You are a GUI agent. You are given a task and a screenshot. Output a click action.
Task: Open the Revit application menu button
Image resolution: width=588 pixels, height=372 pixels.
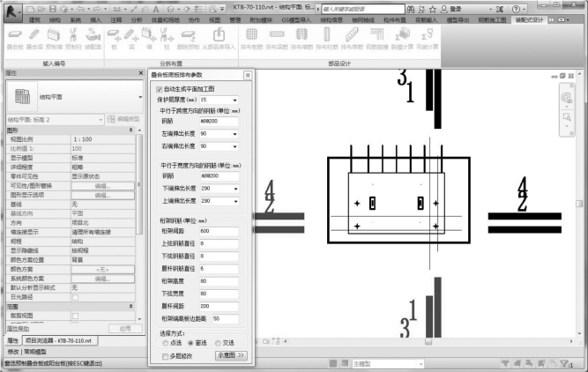(12, 12)
